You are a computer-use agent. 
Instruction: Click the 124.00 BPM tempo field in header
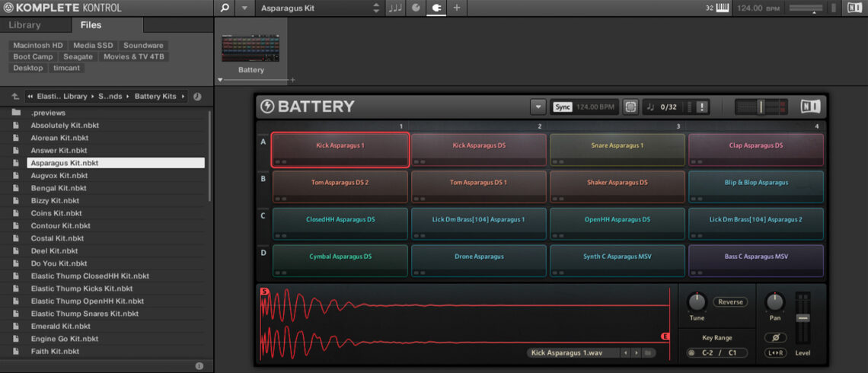(x=758, y=8)
